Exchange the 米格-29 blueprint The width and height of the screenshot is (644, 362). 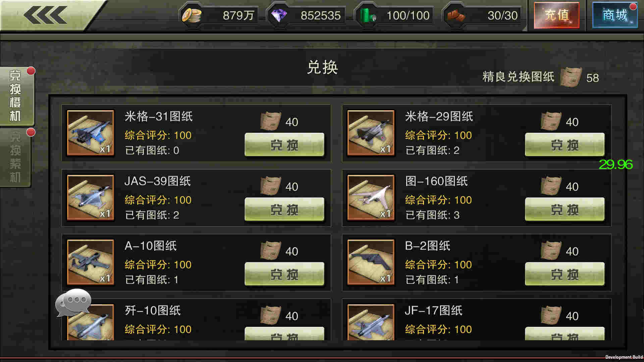pyautogui.click(x=565, y=145)
